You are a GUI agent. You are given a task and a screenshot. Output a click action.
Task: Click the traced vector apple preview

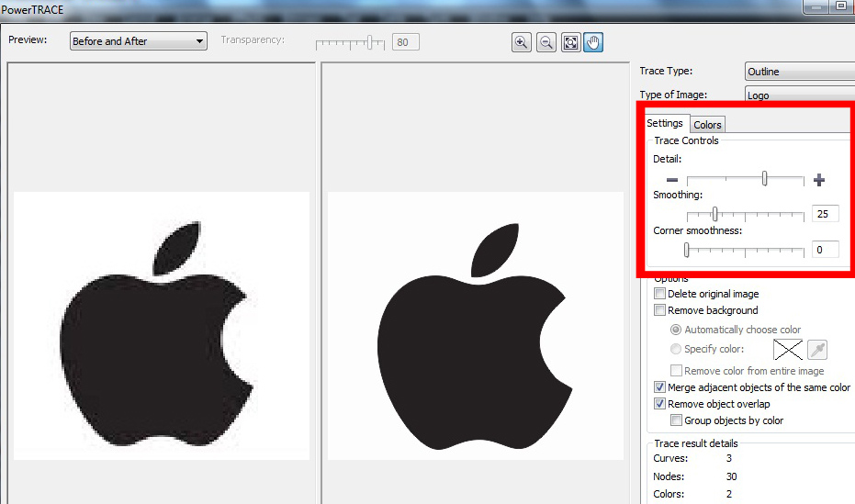pyautogui.click(x=476, y=326)
